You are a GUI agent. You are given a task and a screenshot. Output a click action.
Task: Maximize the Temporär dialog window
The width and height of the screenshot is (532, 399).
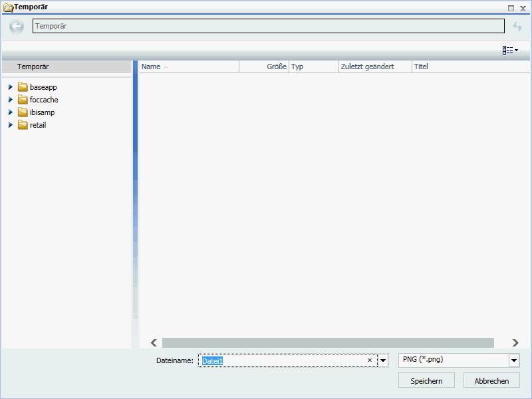coord(511,8)
